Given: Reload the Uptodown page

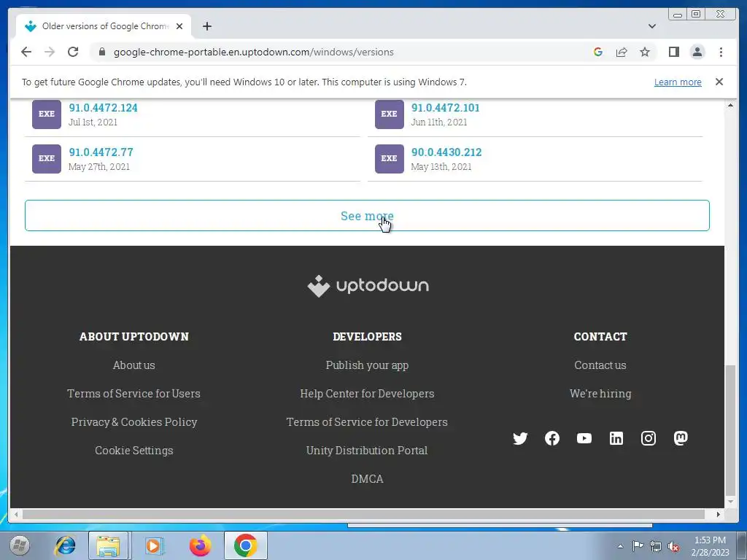Looking at the screenshot, I should pos(73,52).
